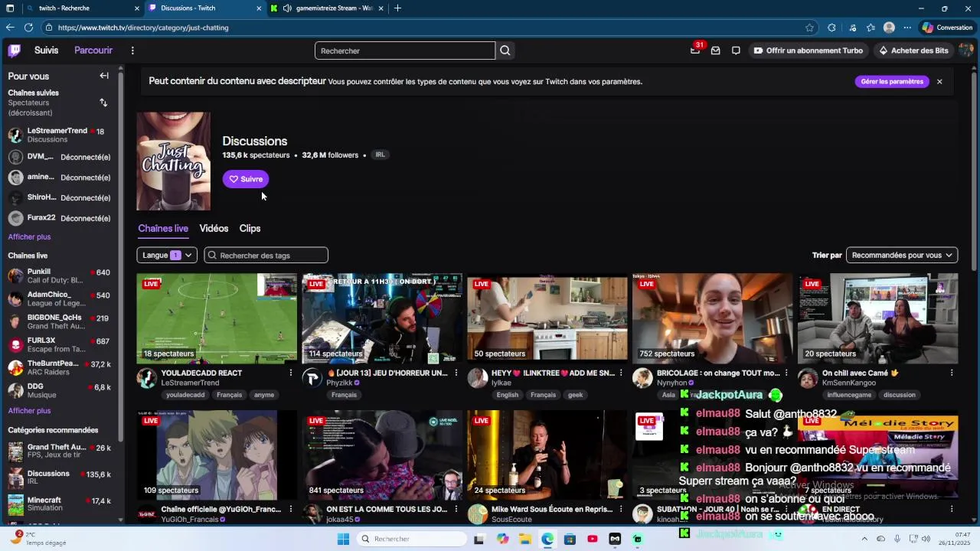This screenshot has height=551, width=980.
Task: Open TheBurntPeanut channel in sidebar
Action: coord(59,367)
